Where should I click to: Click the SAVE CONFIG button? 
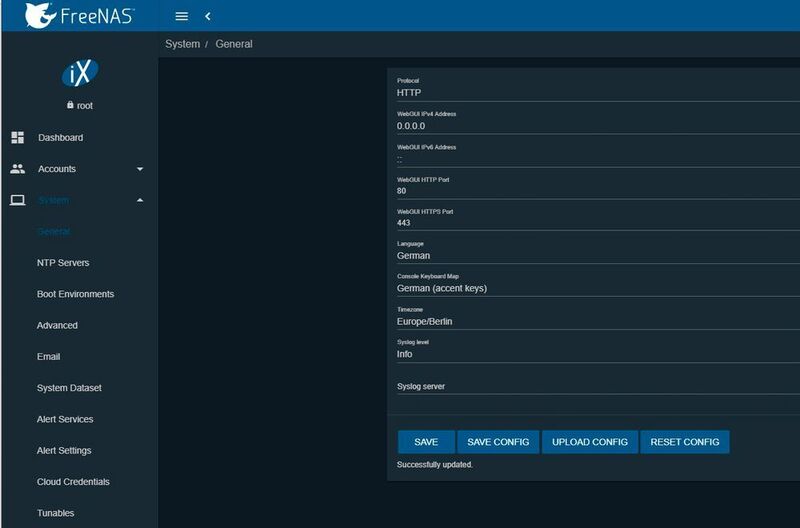(x=498, y=442)
